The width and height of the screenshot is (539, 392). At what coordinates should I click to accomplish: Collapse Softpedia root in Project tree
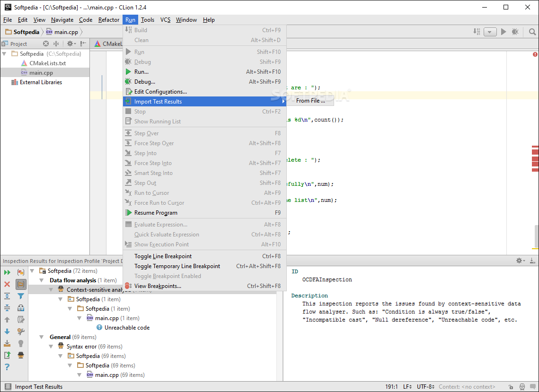[4, 54]
